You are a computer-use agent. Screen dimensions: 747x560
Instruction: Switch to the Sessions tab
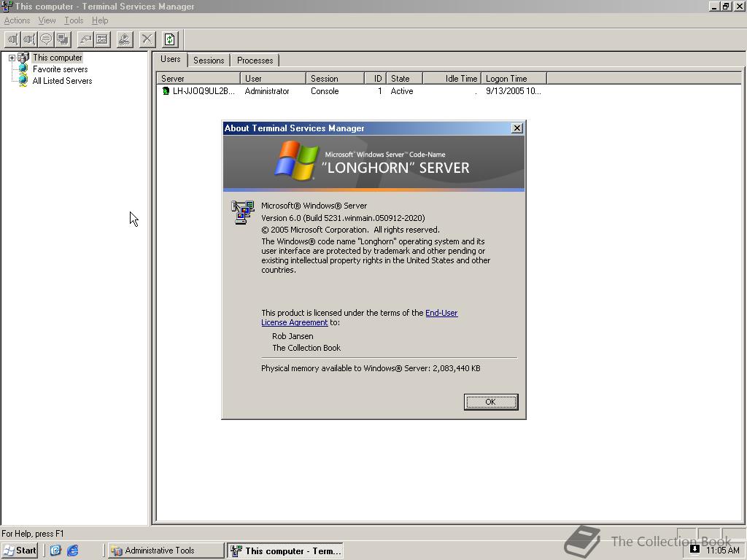click(209, 61)
